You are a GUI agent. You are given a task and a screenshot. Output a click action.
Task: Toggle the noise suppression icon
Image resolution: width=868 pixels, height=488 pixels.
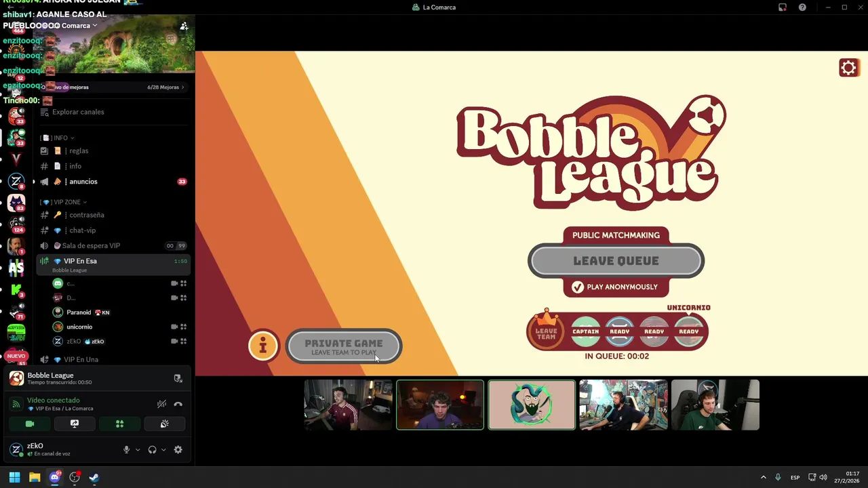pyautogui.click(x=161, y=404)
